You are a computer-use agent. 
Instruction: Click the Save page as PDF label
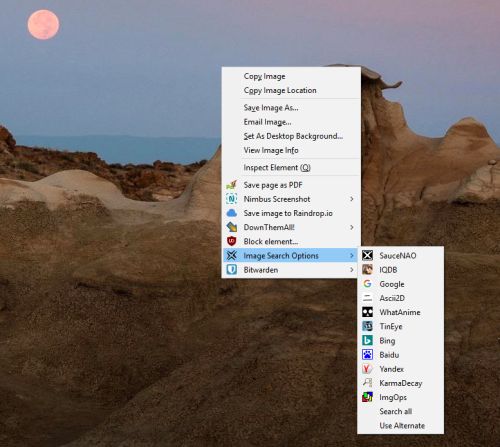point(273,185)
